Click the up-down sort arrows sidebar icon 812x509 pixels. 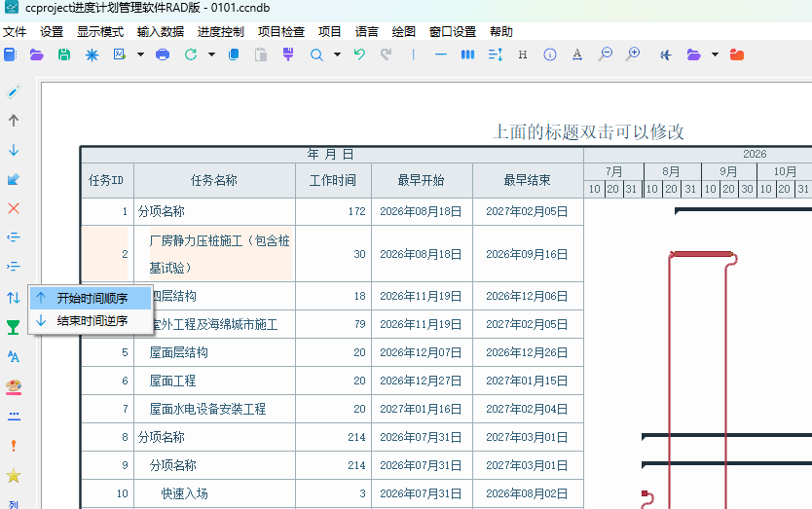pos(14,298)
